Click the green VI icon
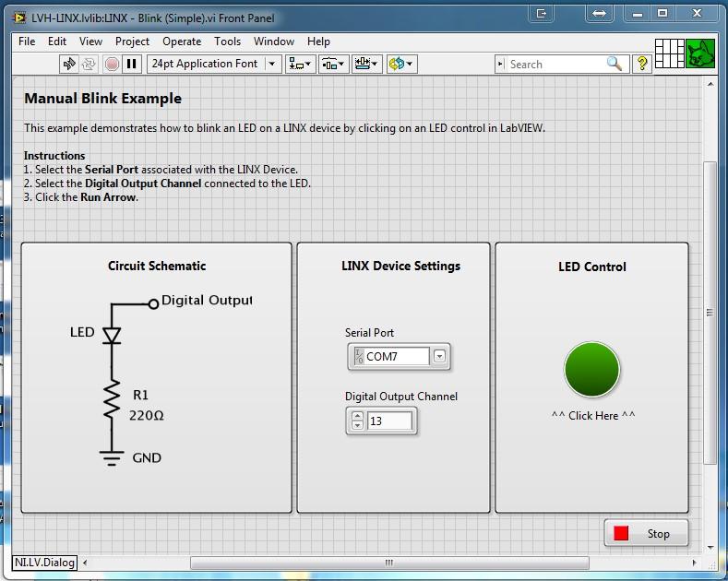 point(700,53)
